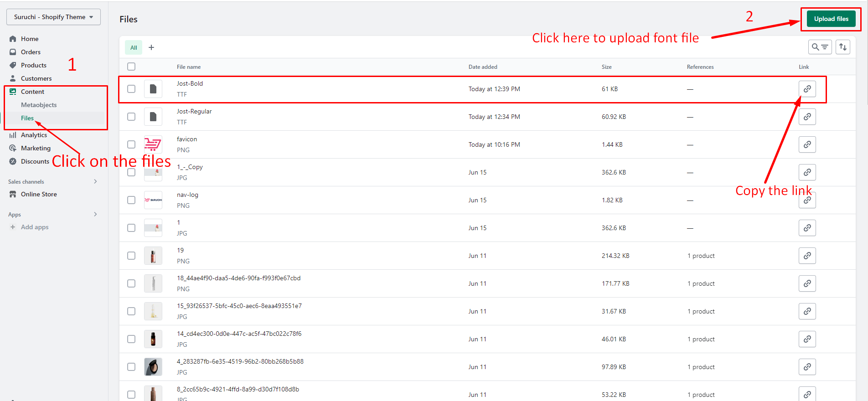Image resolution: width=868 pixels, height=401 pixels.
Task: Select the All files tab
Action: [134, 47]
